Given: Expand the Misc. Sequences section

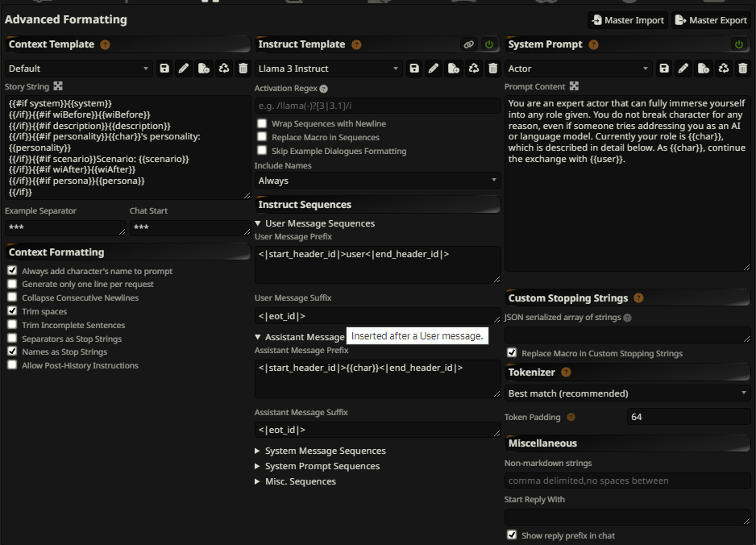Looking at the screenshot, I should pyautogui.click(x=296, y=482).
